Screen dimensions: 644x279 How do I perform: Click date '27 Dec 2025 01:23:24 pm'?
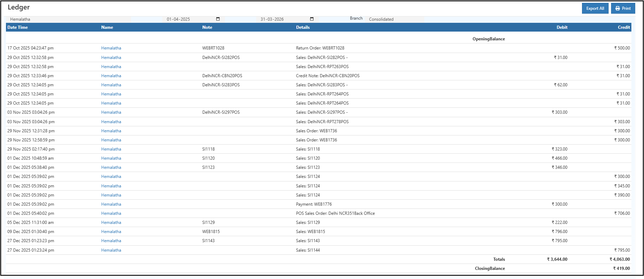coord(30,250)
